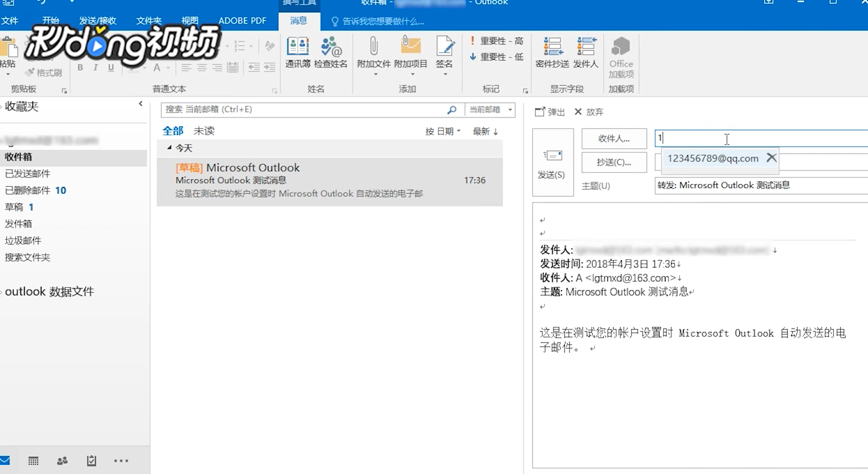Click the To (收件人...) button
The image size is (868, 474).
614,138
